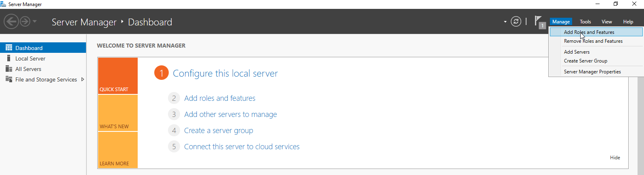Click the WELCOME TO SERVER MANAGER heading
This screenshot has height=175, width=644.
(x=141, y=46)
